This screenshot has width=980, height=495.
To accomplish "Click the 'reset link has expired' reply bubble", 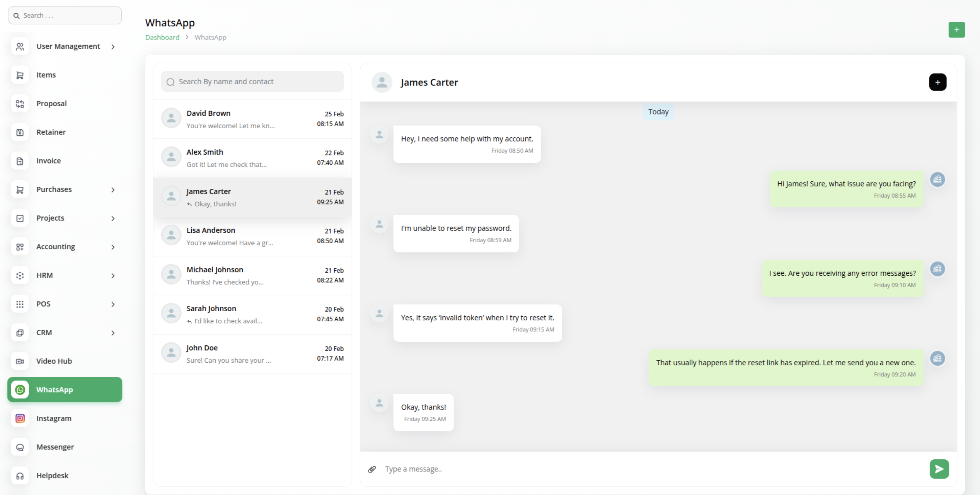I will (786, 368).
